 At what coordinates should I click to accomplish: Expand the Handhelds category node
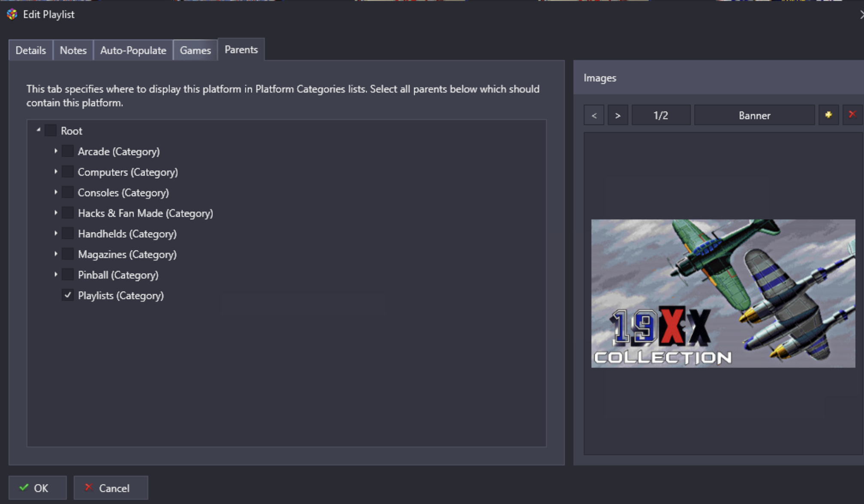(x=56, y=233)
